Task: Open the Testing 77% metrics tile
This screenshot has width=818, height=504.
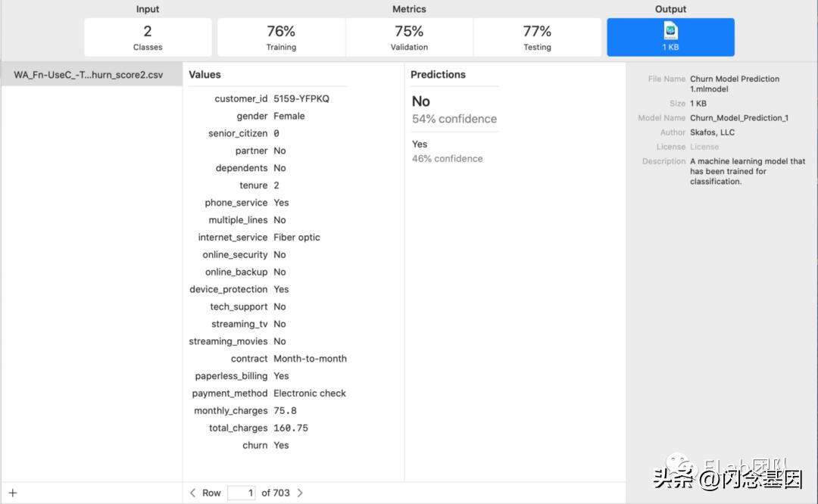Action: coord(537,37)
